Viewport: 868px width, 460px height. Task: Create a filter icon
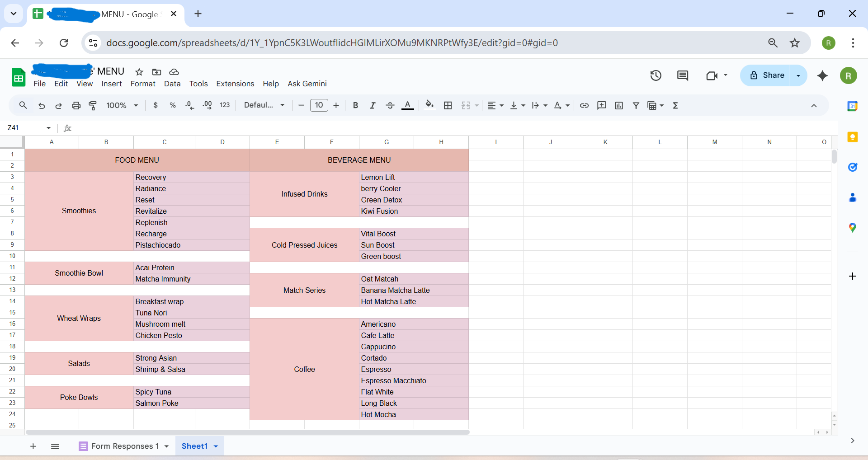[636, 105]
